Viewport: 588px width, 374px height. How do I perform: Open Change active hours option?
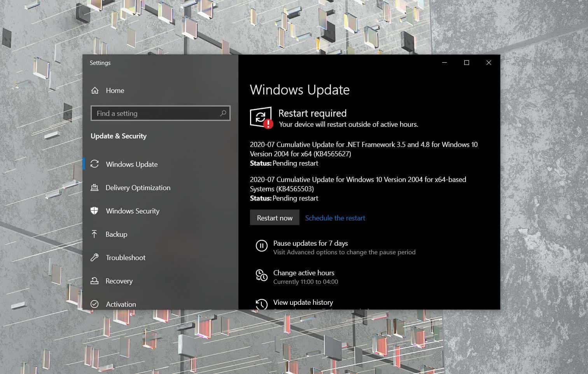tap(304, 273)
